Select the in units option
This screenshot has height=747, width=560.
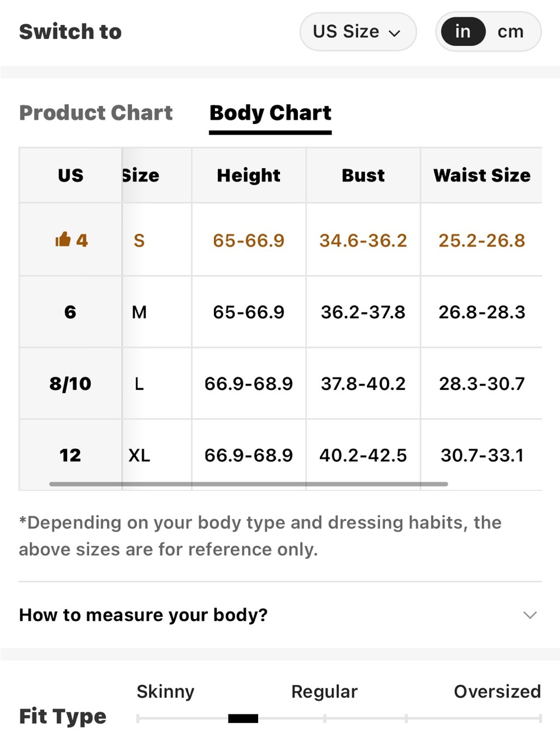(x=463, y=32)
